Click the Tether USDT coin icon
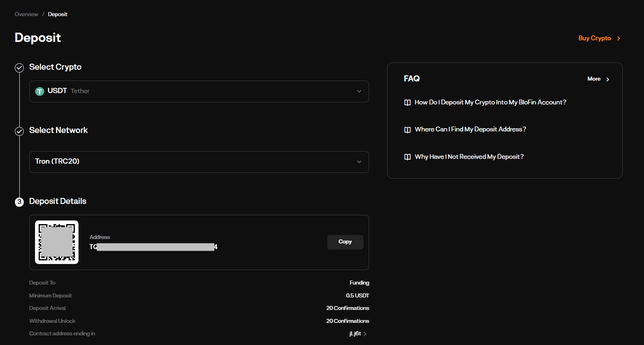The width and height of the screenshot is (644, 345). (39, 91)
